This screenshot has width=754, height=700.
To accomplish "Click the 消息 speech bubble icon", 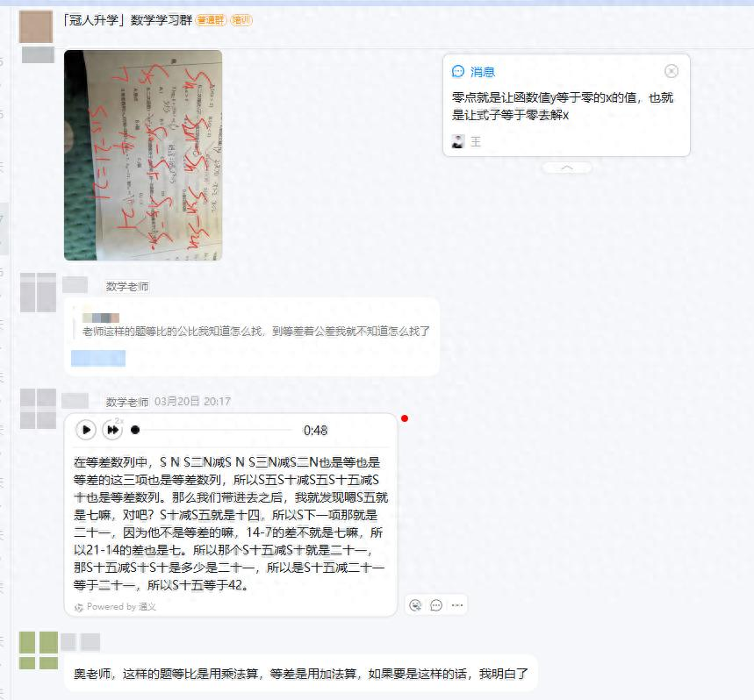I will 458,72.
